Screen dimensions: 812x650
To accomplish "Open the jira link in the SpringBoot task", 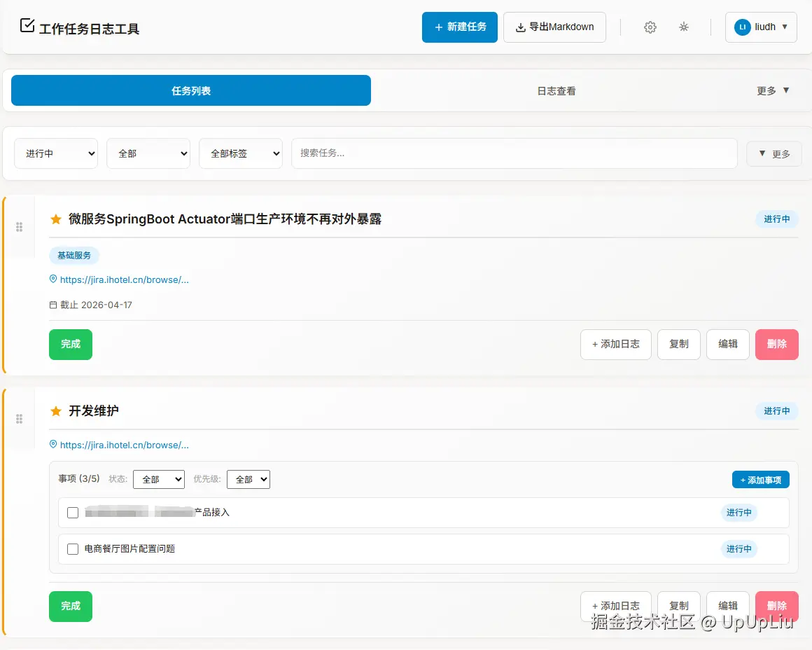I will [x=125, y=280].
